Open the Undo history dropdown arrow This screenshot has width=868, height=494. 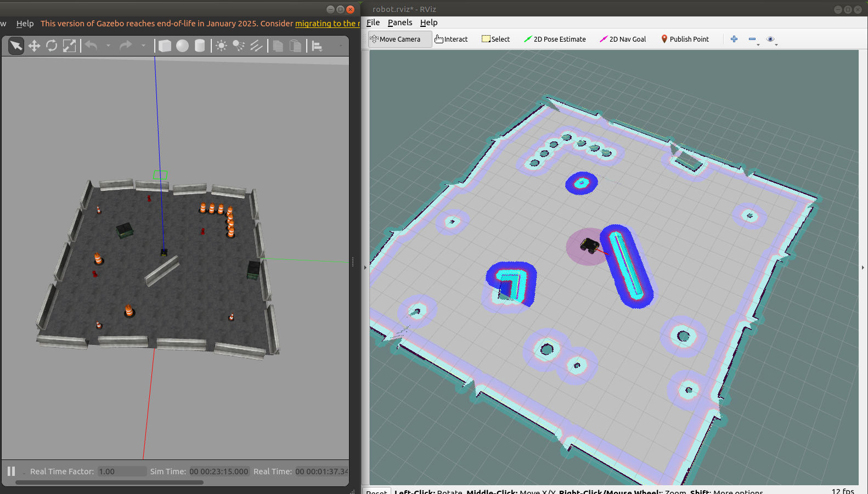click(x=108, y=46)
